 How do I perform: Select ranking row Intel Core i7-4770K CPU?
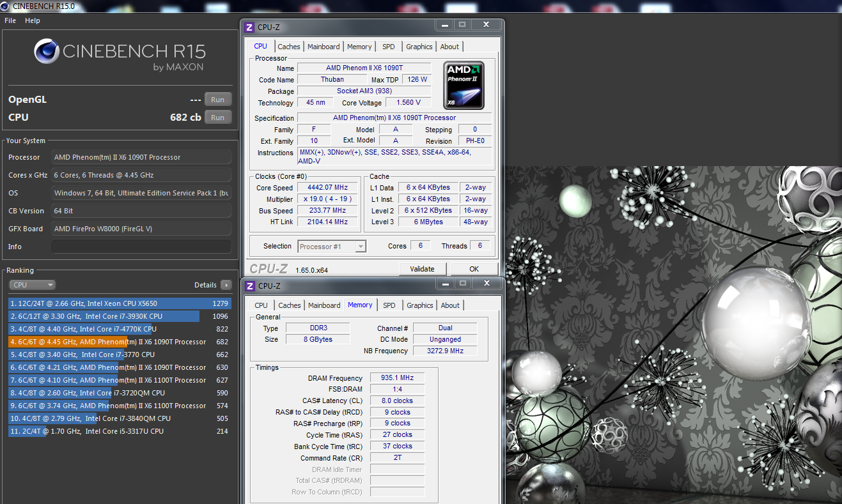tap(120, 329)
